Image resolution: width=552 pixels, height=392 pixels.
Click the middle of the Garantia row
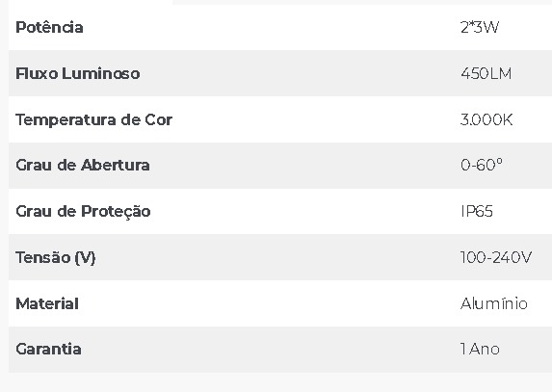(x=280, y=350)
